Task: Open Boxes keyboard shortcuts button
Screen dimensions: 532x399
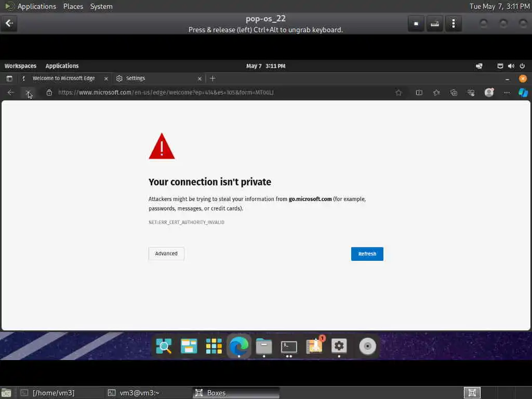Action: (x=435, y=23)
